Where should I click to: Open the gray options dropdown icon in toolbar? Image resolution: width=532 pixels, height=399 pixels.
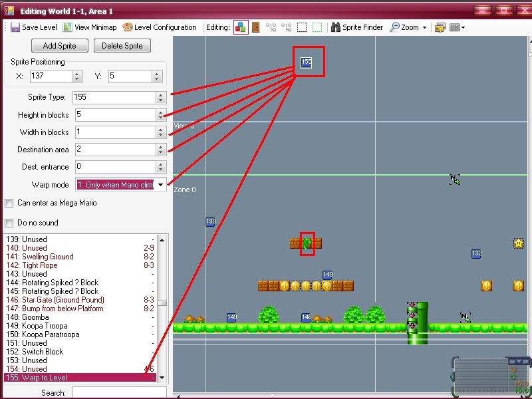pos(457,27)
